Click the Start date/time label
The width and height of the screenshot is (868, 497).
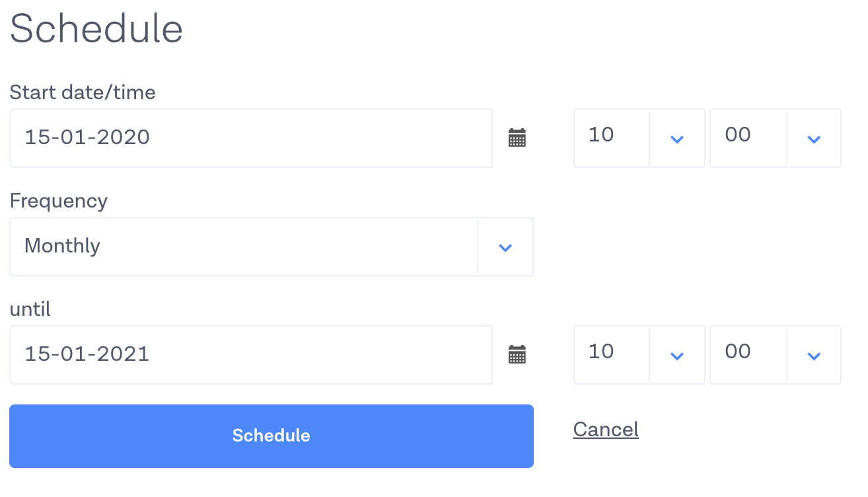click(83, 93)
